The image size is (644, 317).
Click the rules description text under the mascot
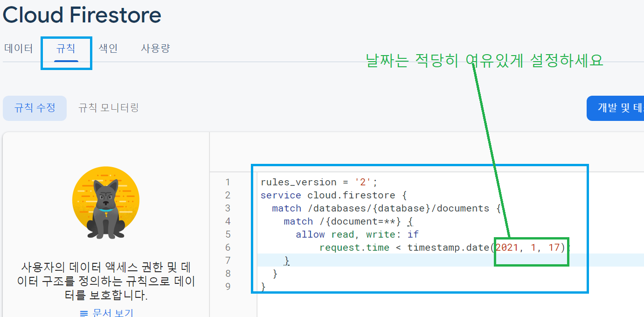[106, 282]
